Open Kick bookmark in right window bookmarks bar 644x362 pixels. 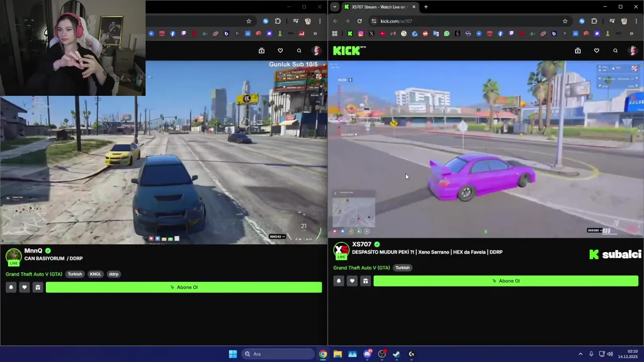[x=350, y=34]
